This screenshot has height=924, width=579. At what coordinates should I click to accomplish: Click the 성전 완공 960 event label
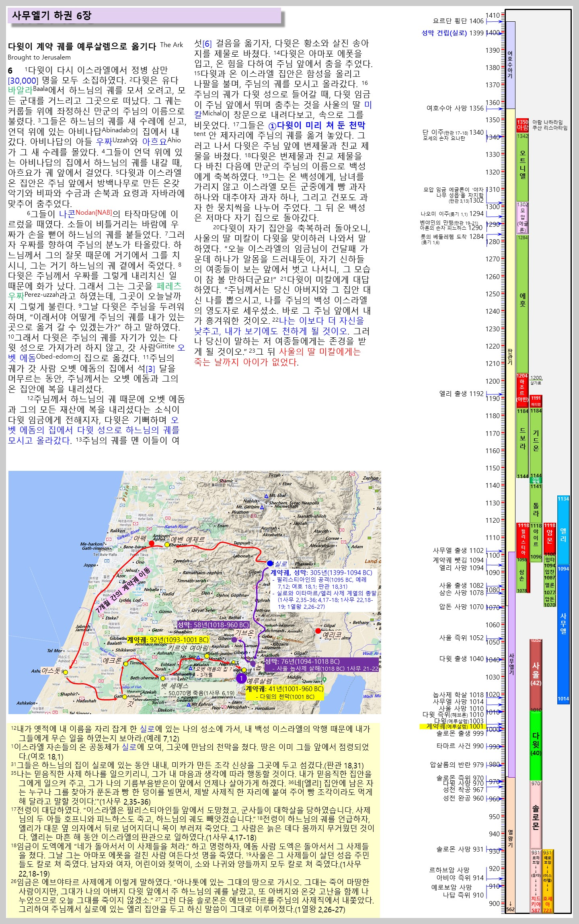[463, 798]
